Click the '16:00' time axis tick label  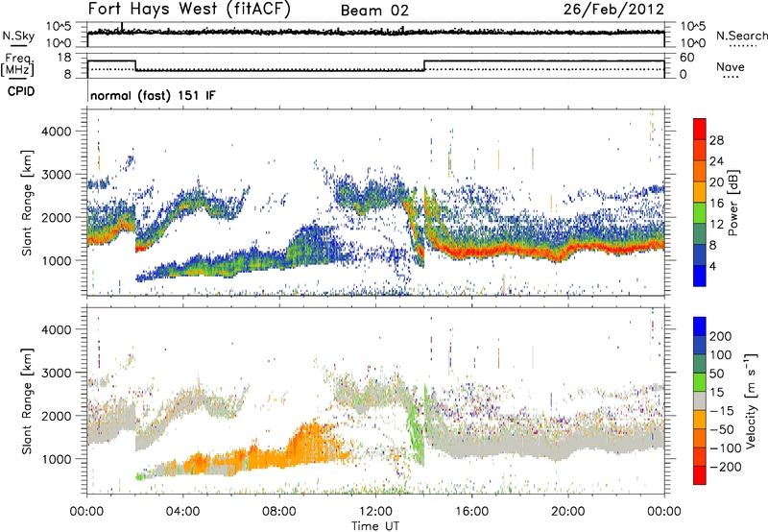coord(471,512)
